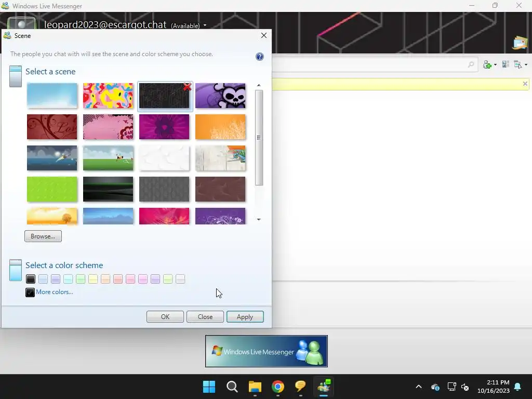Click the black More colors swatch icon
Image resolution: width=532 pixels, height=399 pixels.
30,292
